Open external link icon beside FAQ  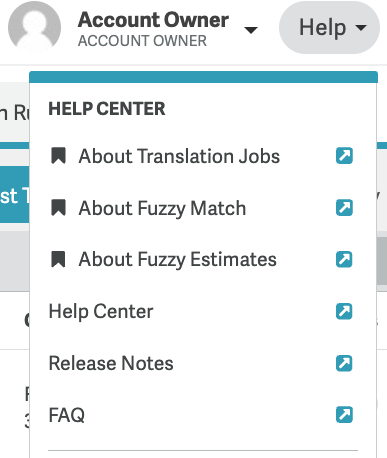click(344, 415)
